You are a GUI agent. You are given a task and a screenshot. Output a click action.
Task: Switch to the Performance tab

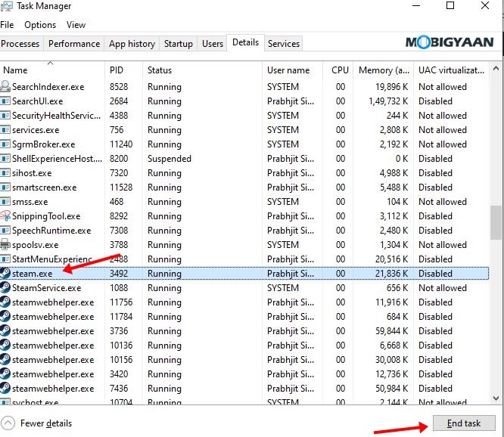point(74,44)
